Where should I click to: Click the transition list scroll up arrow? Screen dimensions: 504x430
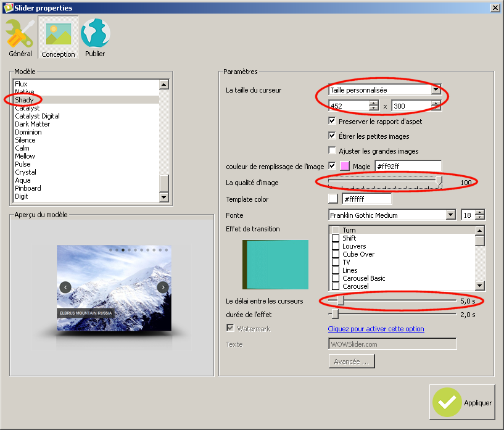479,231
